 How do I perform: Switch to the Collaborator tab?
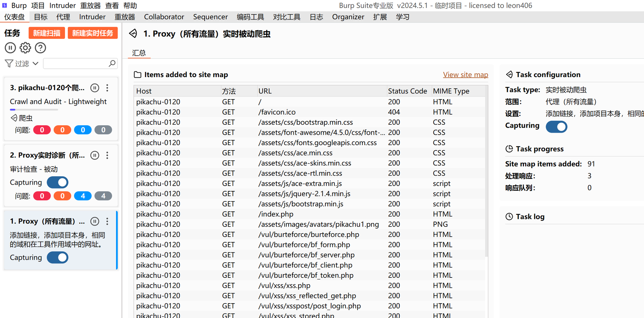pyautogui.click(x=164, y=17)
